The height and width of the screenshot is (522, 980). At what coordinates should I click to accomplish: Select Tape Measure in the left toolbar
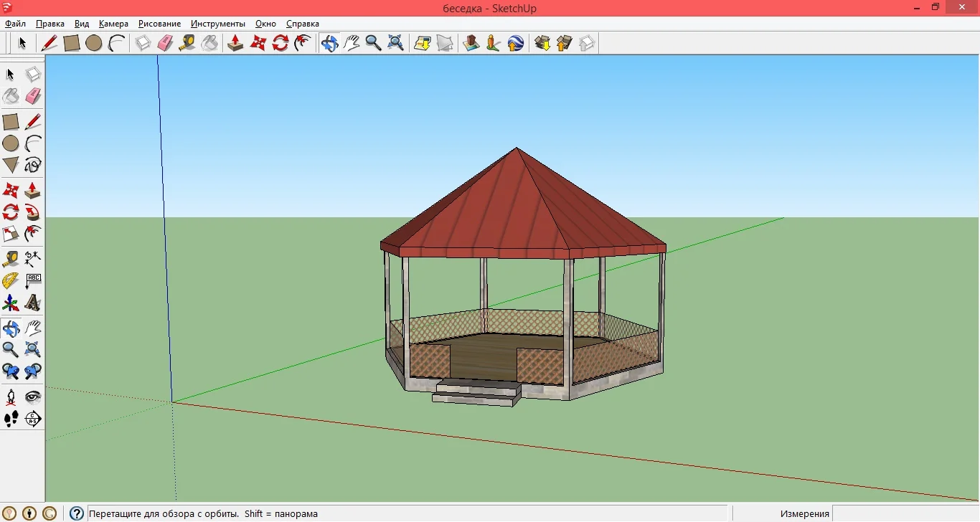tap(11, 259)
